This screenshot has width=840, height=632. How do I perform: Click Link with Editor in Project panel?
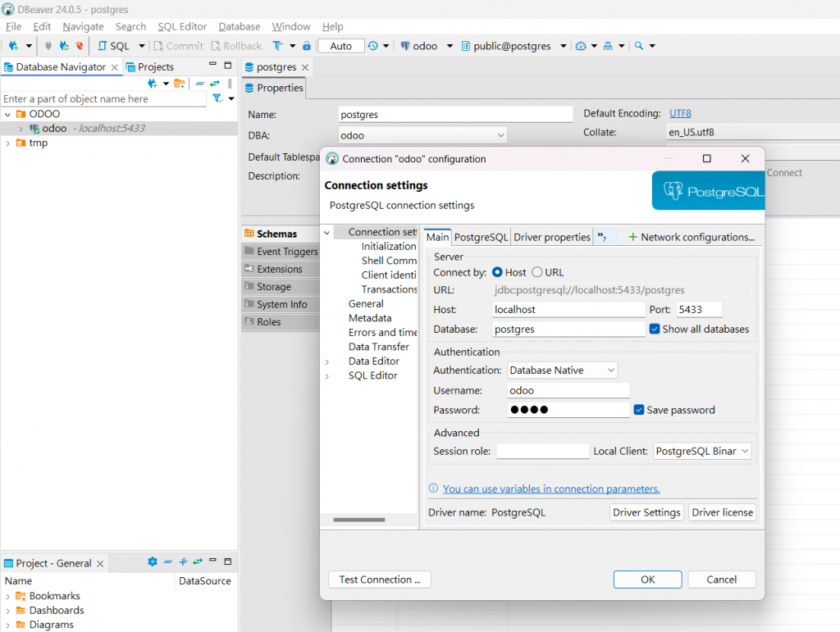[x=198, y=562]
